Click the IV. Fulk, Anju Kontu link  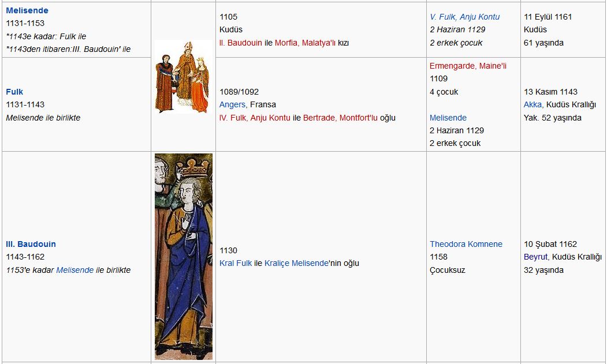(255, 118)
